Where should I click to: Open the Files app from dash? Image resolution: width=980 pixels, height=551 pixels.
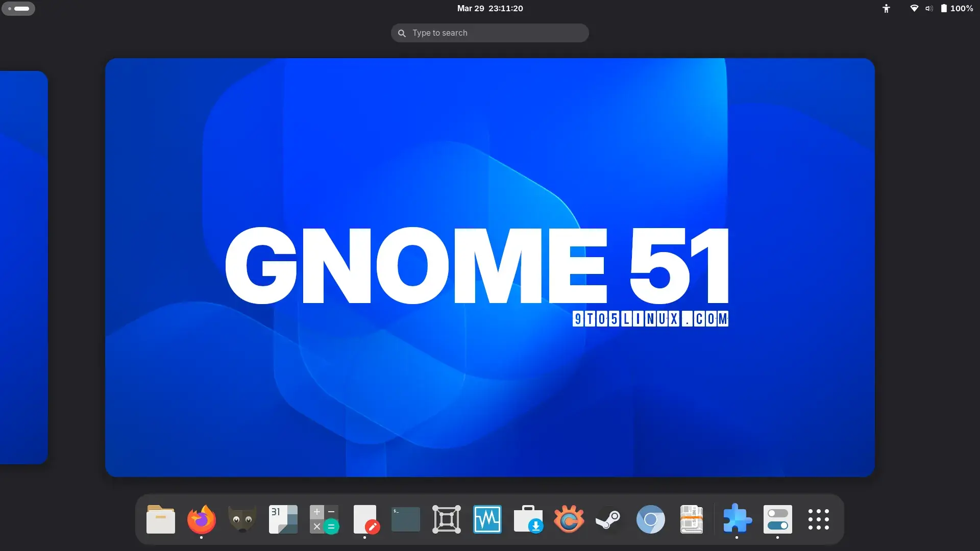tap(161, 519)
